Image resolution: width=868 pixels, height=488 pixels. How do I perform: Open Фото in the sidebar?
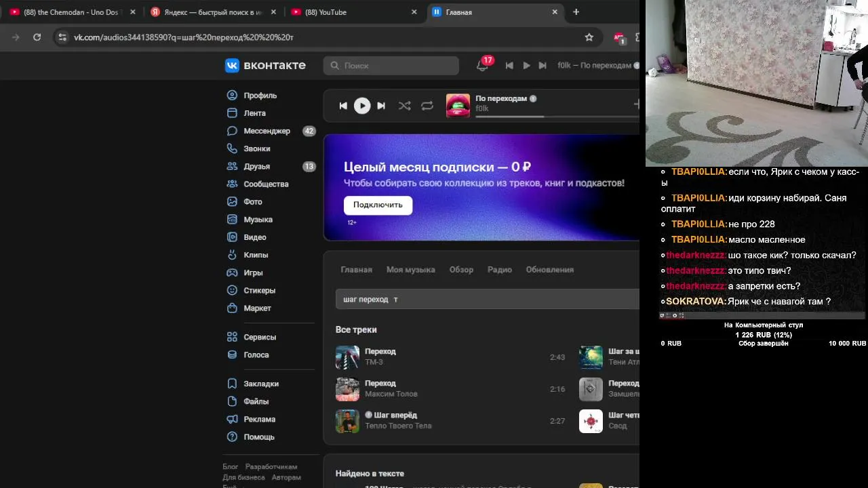[244, 201]
